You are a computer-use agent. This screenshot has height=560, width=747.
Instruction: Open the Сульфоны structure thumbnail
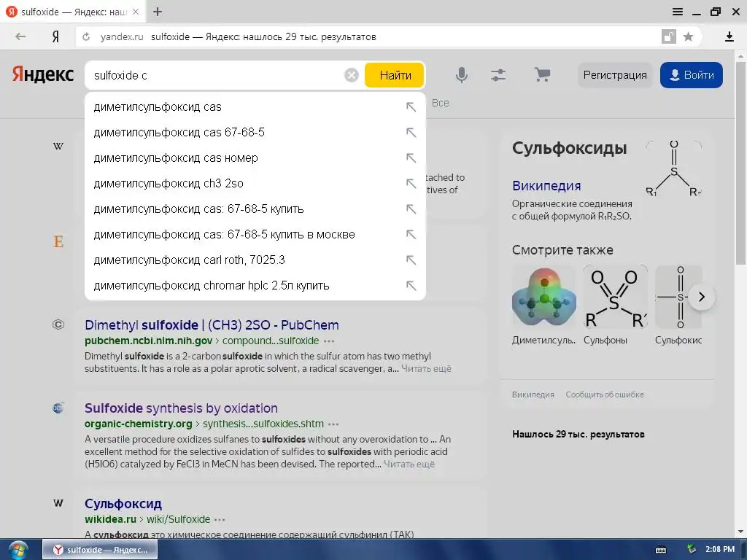[616, 297]
